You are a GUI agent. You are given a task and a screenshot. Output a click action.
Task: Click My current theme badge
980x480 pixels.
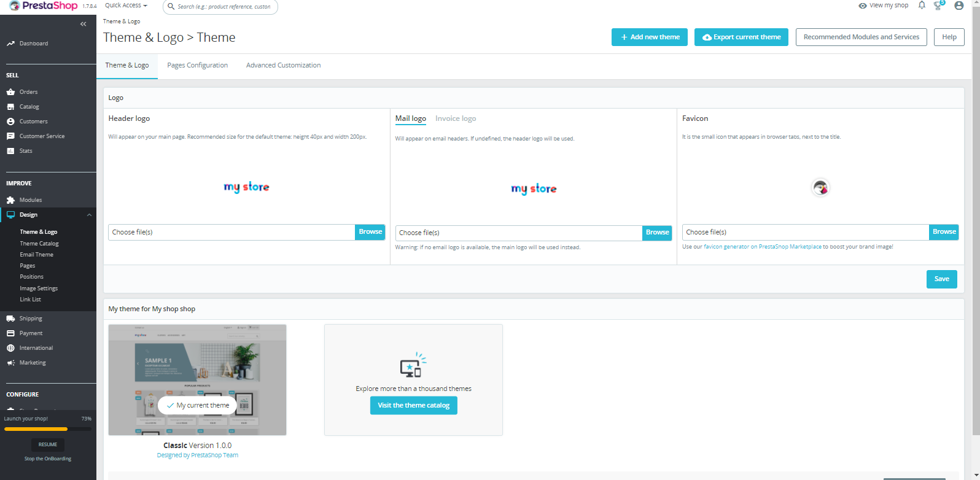pos(197,405)
